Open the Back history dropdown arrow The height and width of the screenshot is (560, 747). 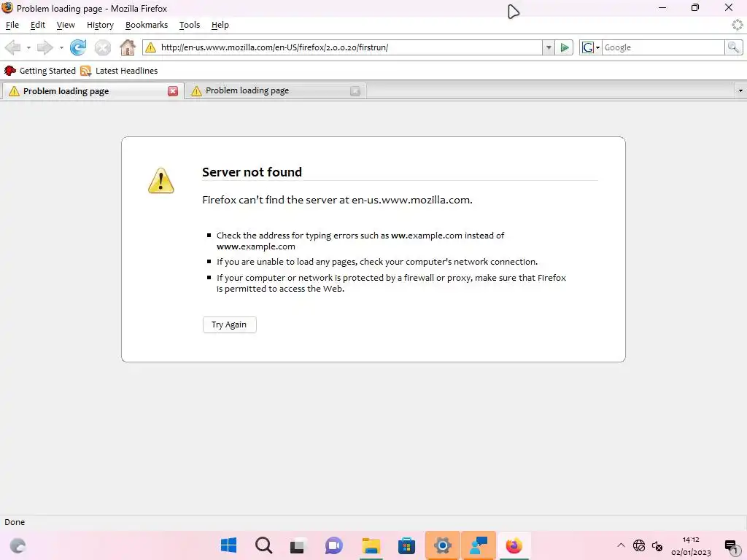pos(28,47)
